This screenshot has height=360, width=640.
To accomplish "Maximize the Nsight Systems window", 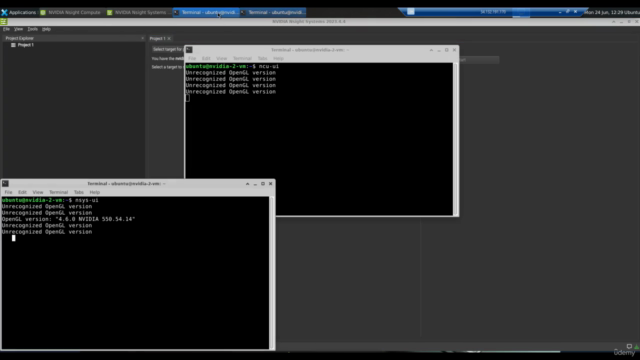I will [629, 21].
